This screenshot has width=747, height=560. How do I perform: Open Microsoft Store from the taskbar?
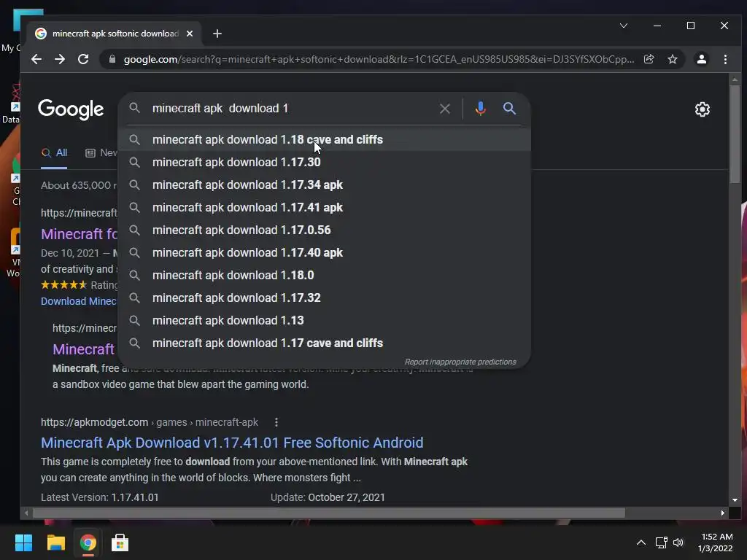[x=120, y=542]
